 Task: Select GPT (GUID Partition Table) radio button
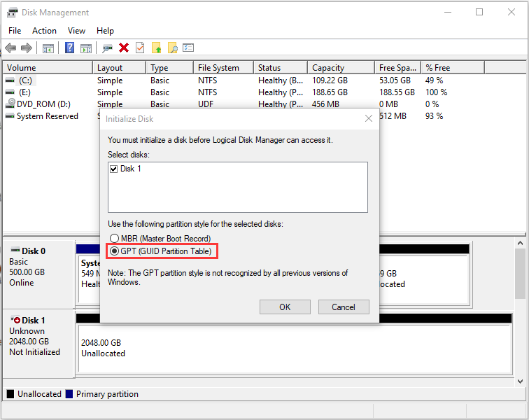[x=114, y=251]
